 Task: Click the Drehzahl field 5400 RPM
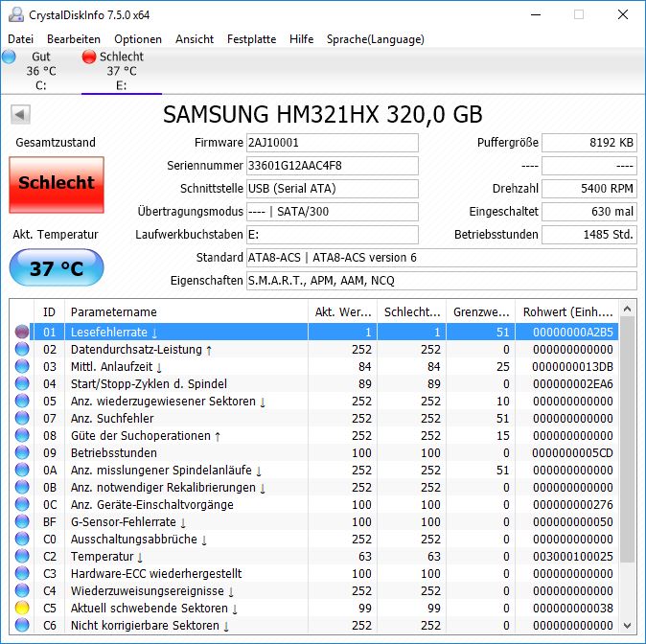point(589,189)
